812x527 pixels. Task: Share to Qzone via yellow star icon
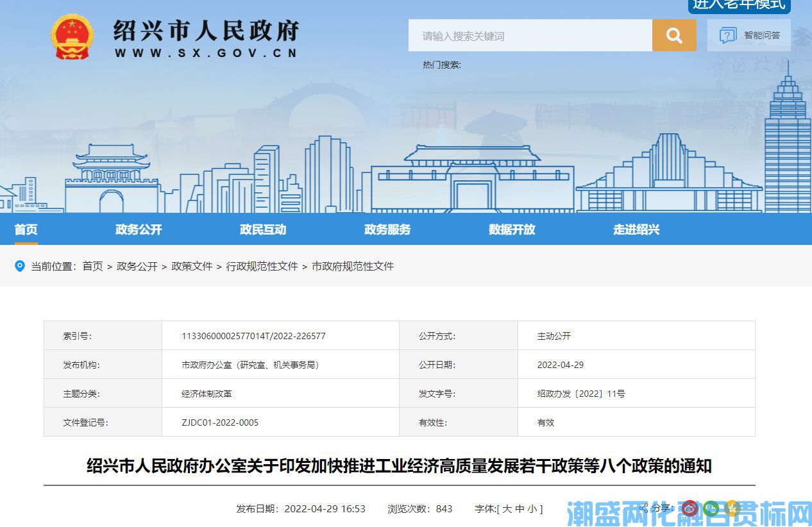coord(732,508)
